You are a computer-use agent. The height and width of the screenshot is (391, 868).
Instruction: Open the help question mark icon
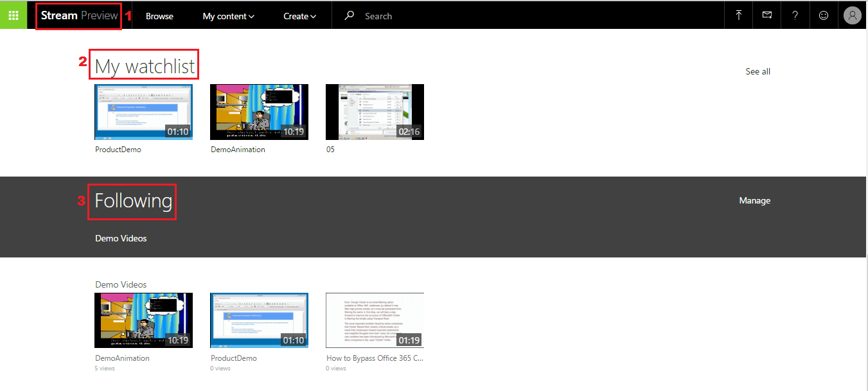(x=795, y=16)
